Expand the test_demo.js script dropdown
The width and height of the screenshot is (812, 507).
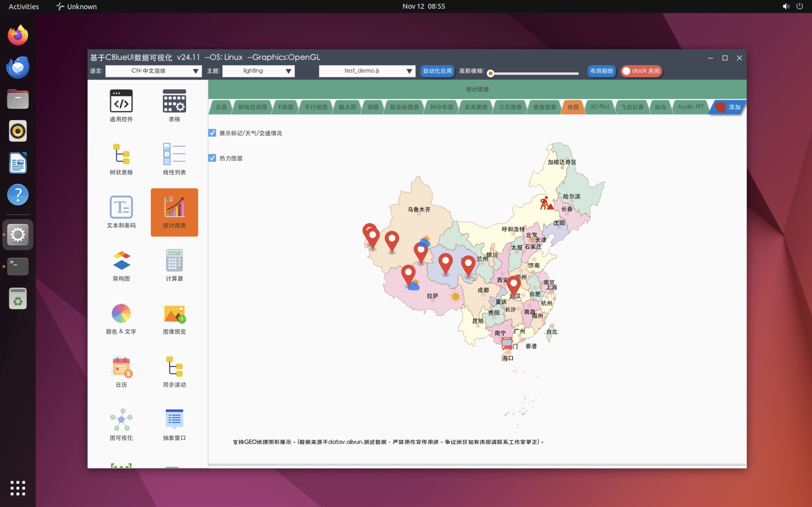click(367, 71)
